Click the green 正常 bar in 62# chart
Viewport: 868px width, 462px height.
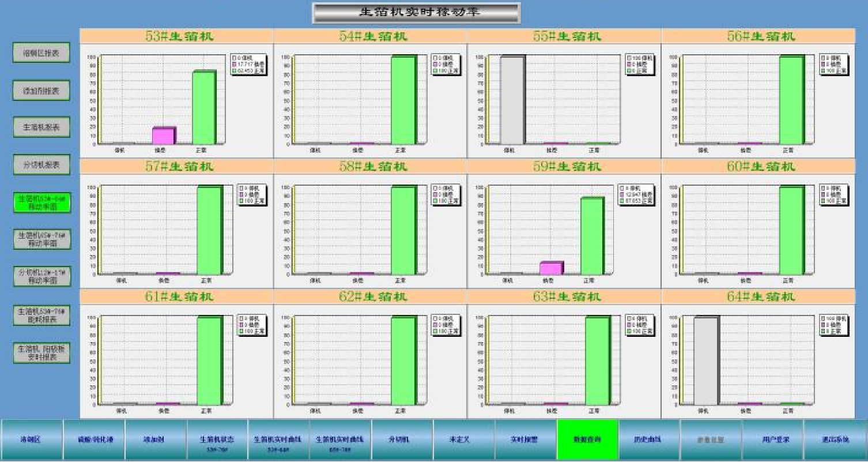[403, 360]
